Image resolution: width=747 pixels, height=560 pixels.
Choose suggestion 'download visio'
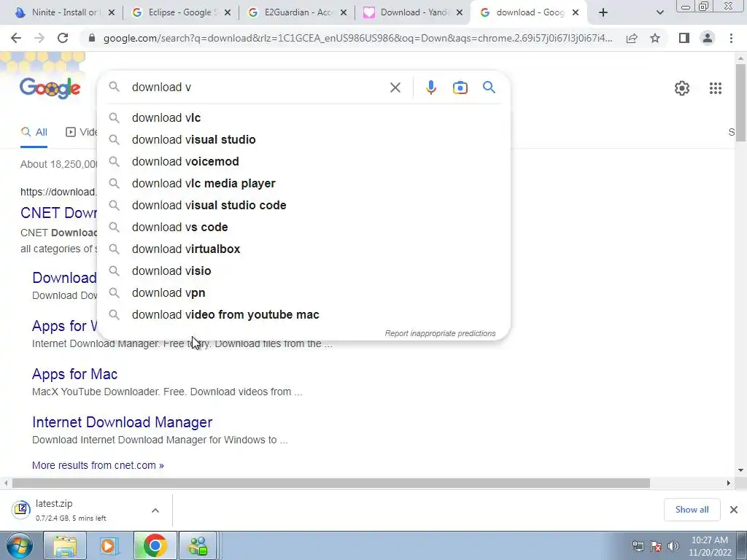303,271
